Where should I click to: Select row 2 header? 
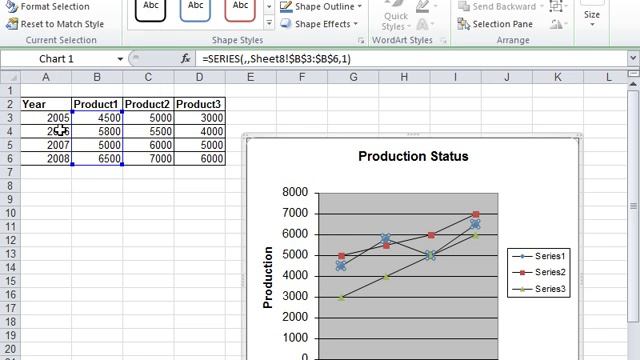tap(10, 104)
